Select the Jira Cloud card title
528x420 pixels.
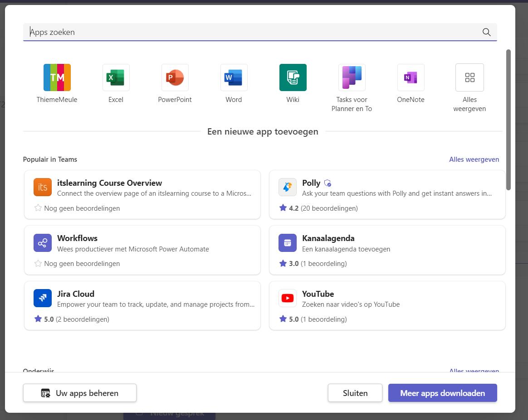point(76,294)
